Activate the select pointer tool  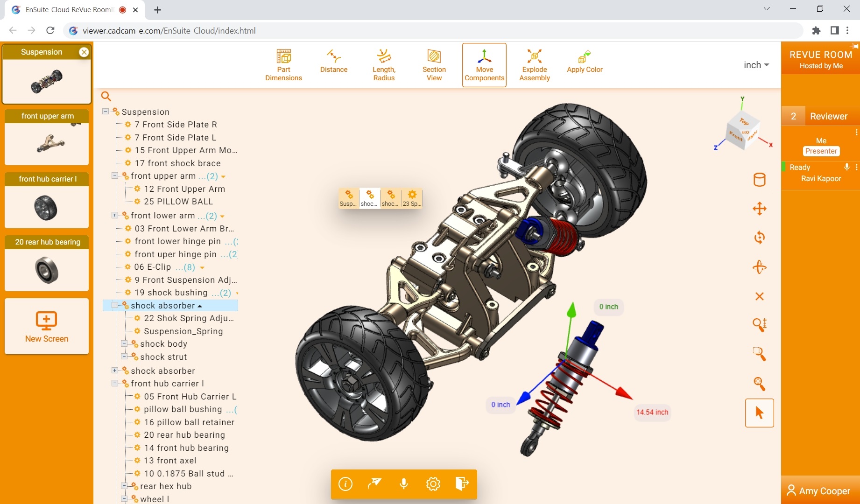pyautogui.click(x=760, y=413)
